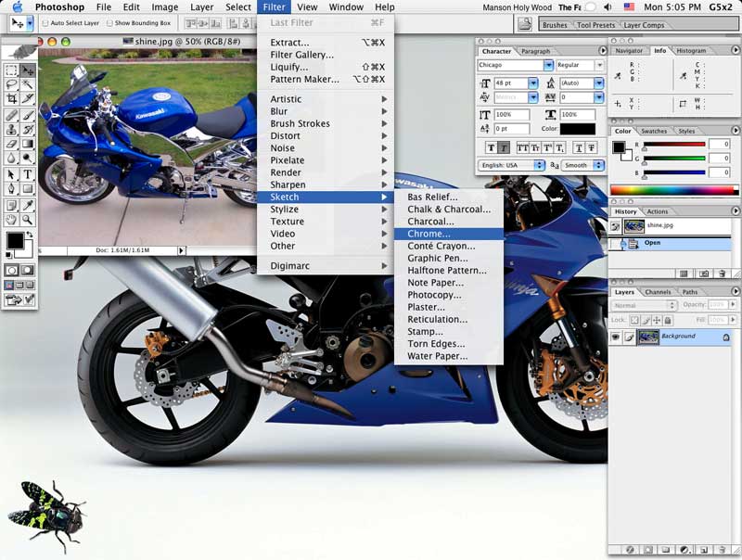Select the Healing Brush tool
The width and height of the screenshot is (742, 560).
tap(11, 115)
